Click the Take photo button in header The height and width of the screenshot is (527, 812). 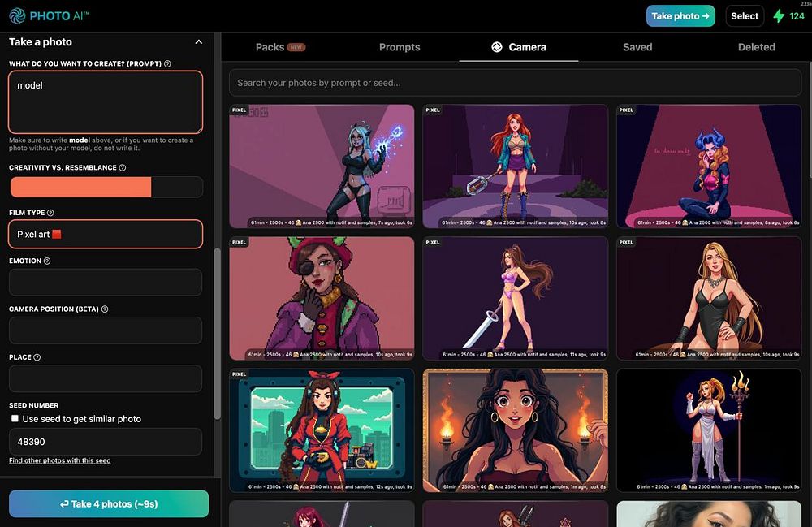coord(680,16)
